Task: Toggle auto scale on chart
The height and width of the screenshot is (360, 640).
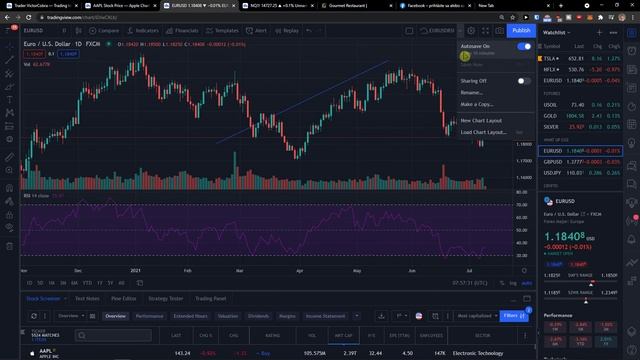Action: click(x=527, y=283)
